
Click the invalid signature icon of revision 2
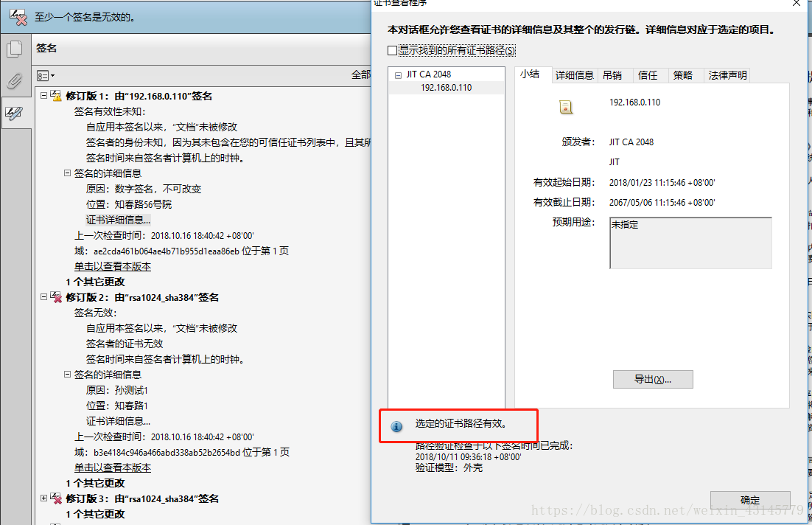click(x=56, y=297)
